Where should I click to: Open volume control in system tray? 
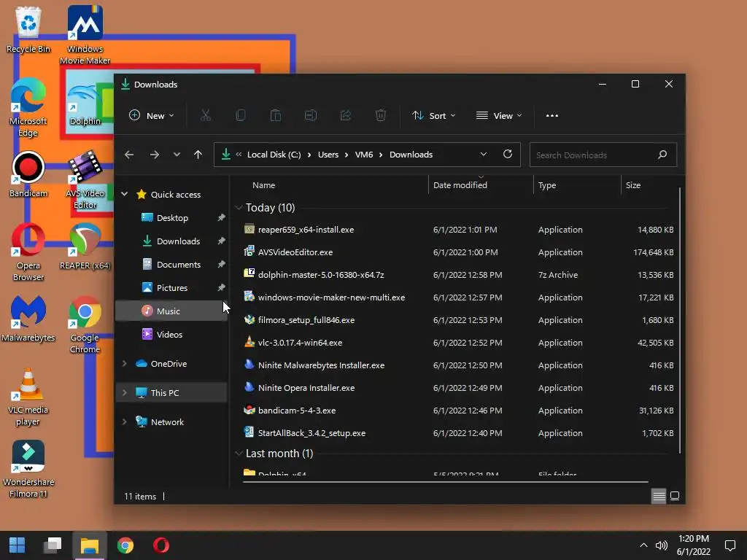tap(661, 545)
